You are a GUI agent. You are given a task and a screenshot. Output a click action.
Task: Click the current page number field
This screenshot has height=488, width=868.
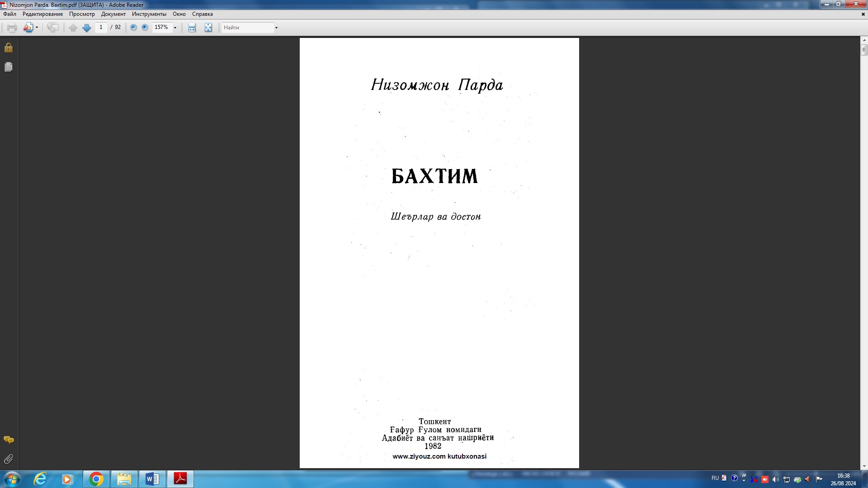tap(101, 27)
